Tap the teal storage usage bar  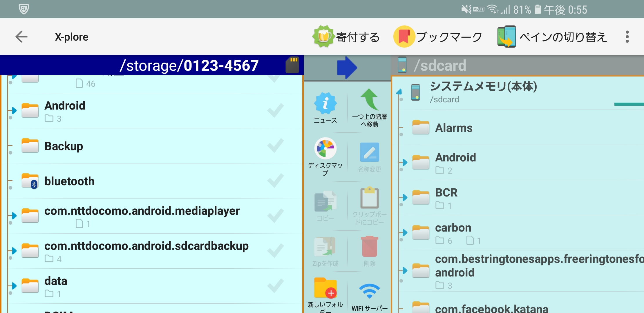(x=629, y=104)
